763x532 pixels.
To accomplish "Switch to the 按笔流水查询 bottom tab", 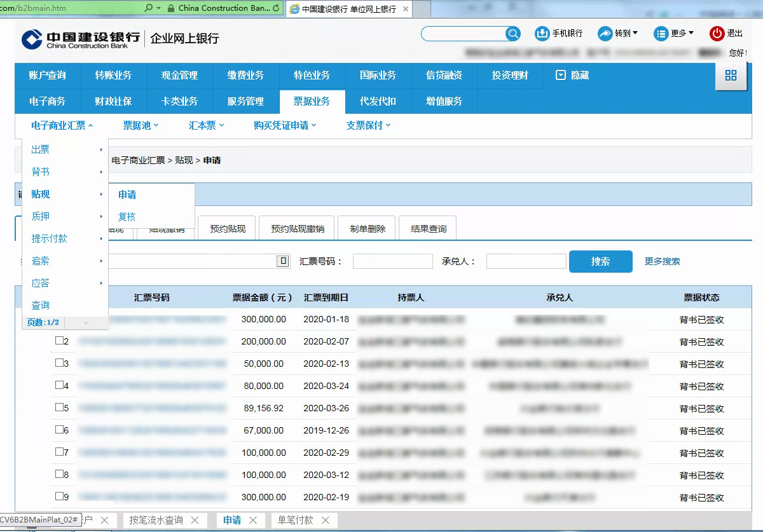I will [x=156, y=521].
